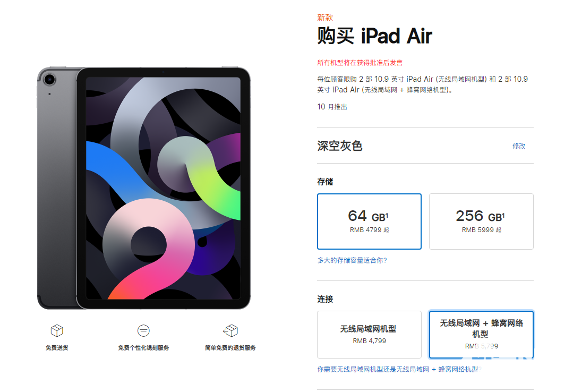Choose the 无线局域网机型 connectivity option
Viewport: 573px width, 392px height.
pyautogui.click(x=369, y=335)
